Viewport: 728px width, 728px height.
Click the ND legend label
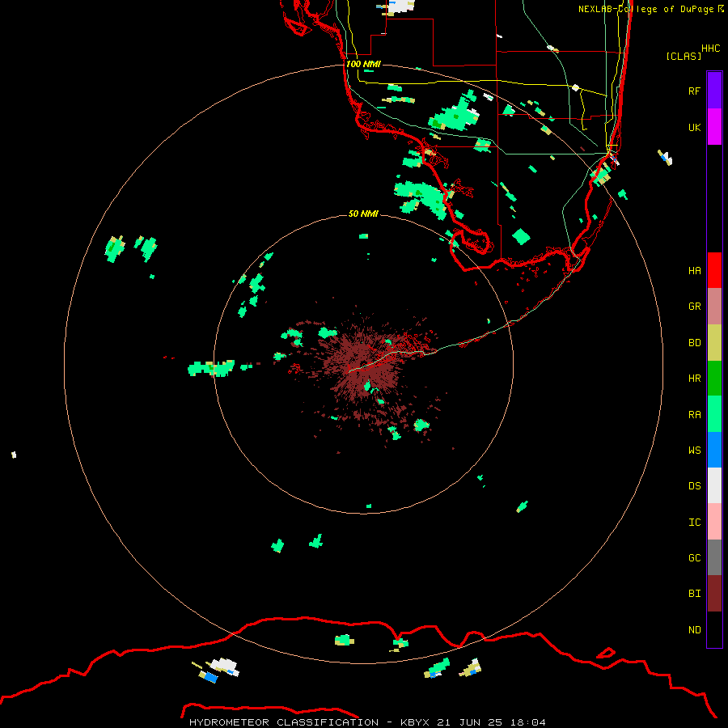(695, 630)
